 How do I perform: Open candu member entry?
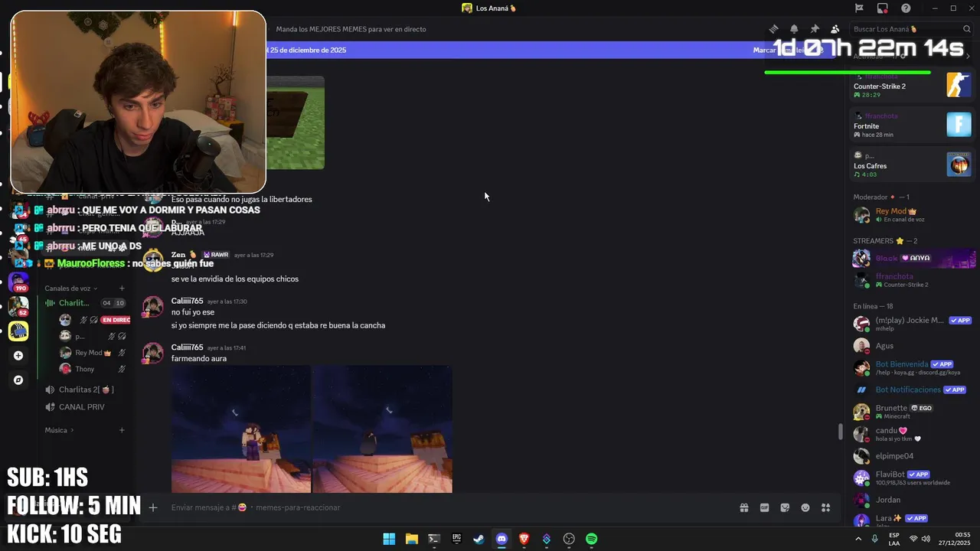[912, 434]
